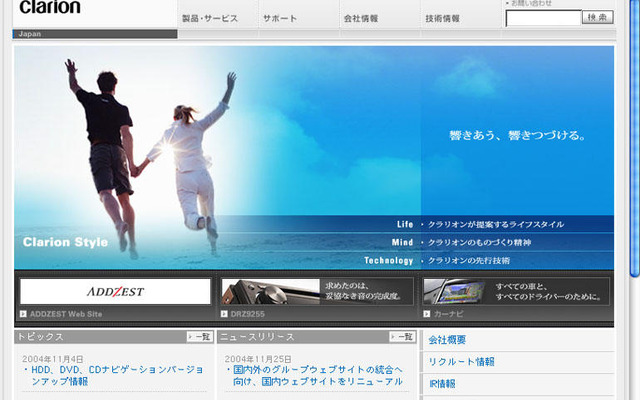Open the 技術情報 menu

click(442, 18)
